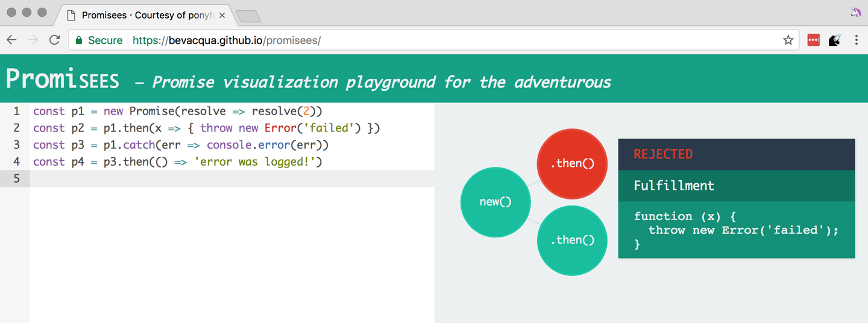This screenshot has width=868, height=323.
Task: Open a new tab next to Promisees
Action: 248,16
